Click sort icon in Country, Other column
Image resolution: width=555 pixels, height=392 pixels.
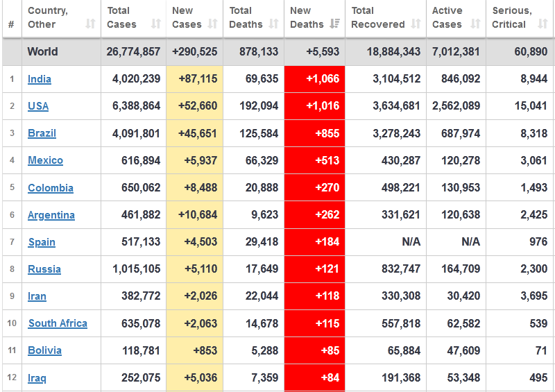coord(90,24)
